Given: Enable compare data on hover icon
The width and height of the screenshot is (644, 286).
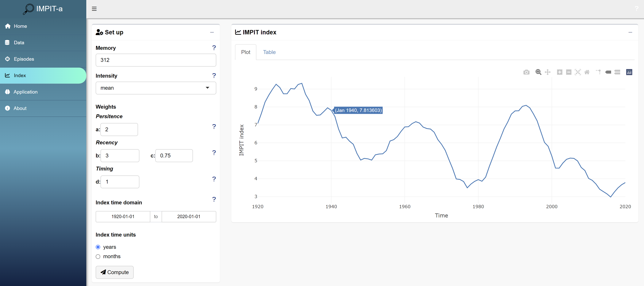Looking at the screenshot, I should click(617, 72).
